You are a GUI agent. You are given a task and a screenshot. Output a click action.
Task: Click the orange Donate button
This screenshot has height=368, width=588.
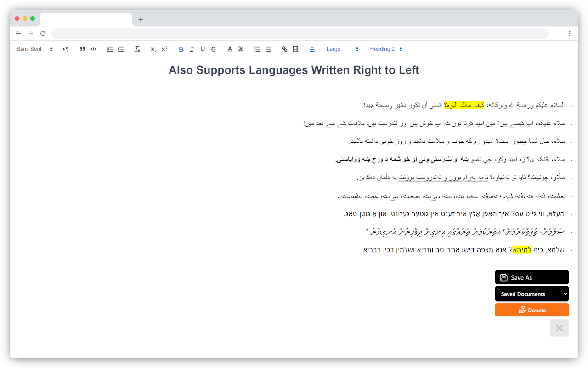531,310
